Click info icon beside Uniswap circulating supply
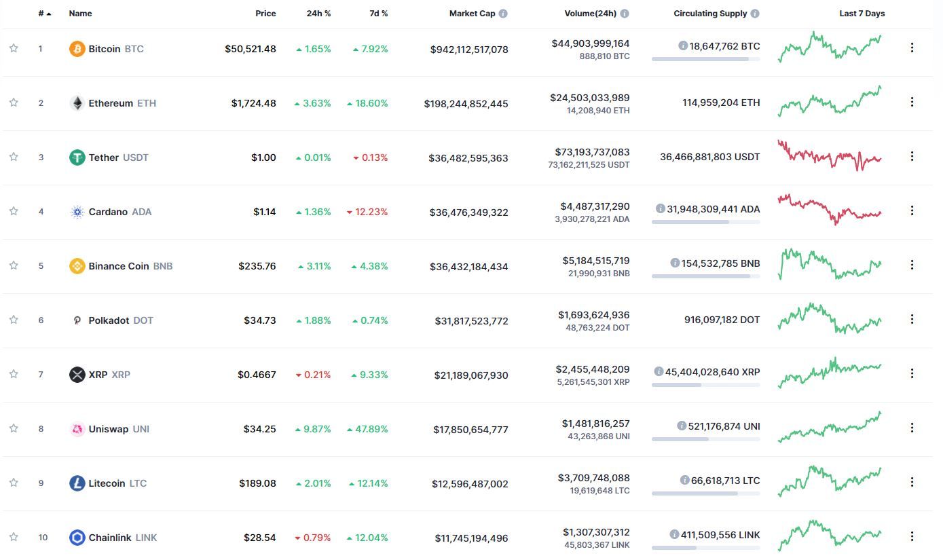943x560 pixels. 682,426
